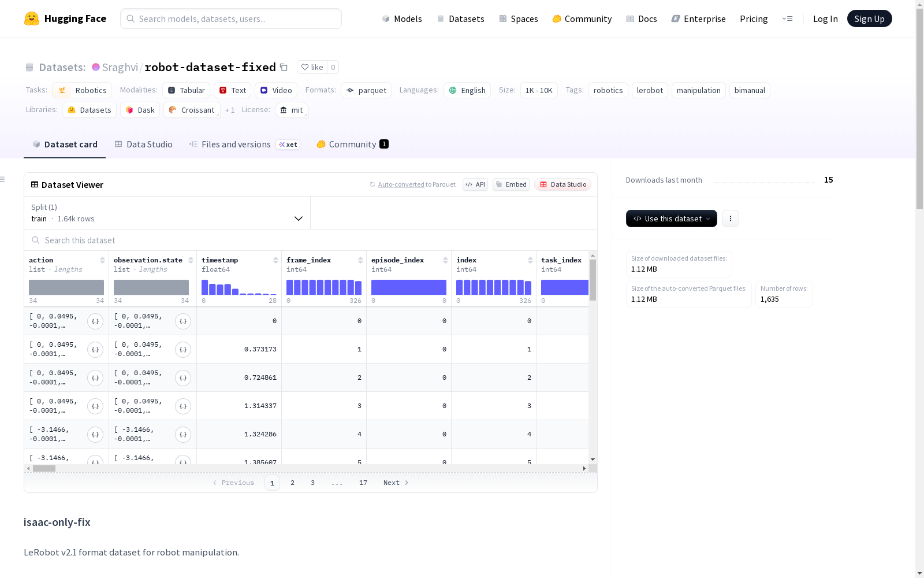Click Log In

point(825,18)
